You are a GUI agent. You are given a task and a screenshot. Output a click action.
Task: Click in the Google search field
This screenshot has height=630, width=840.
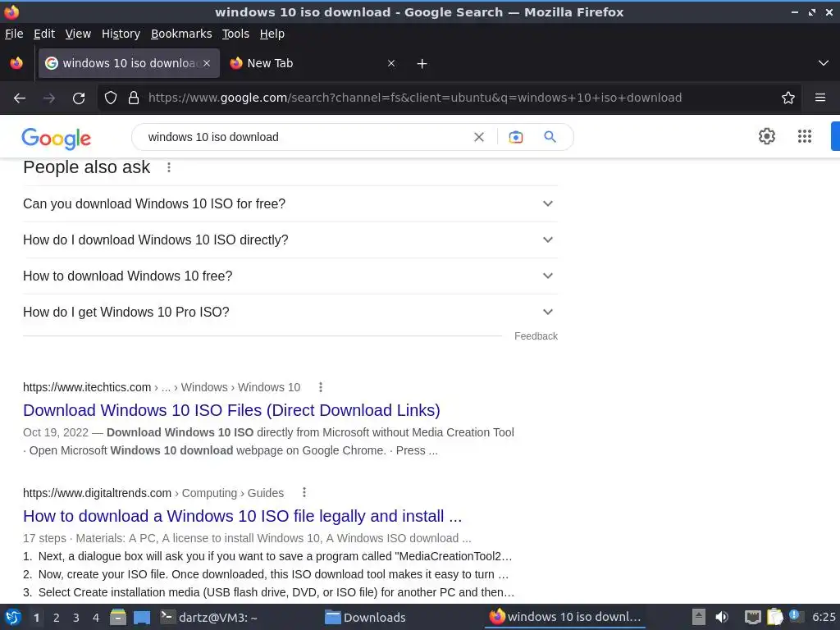pyautogui.click(x=305, y=137)
